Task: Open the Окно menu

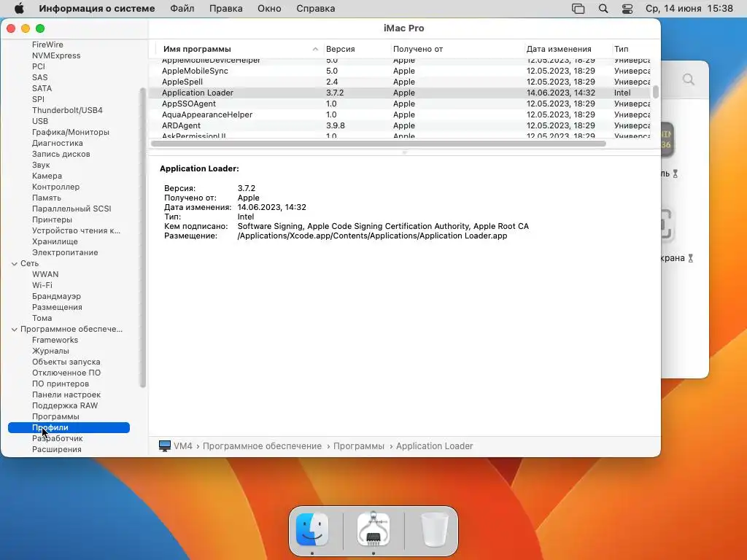Action: tap(269, 9)
